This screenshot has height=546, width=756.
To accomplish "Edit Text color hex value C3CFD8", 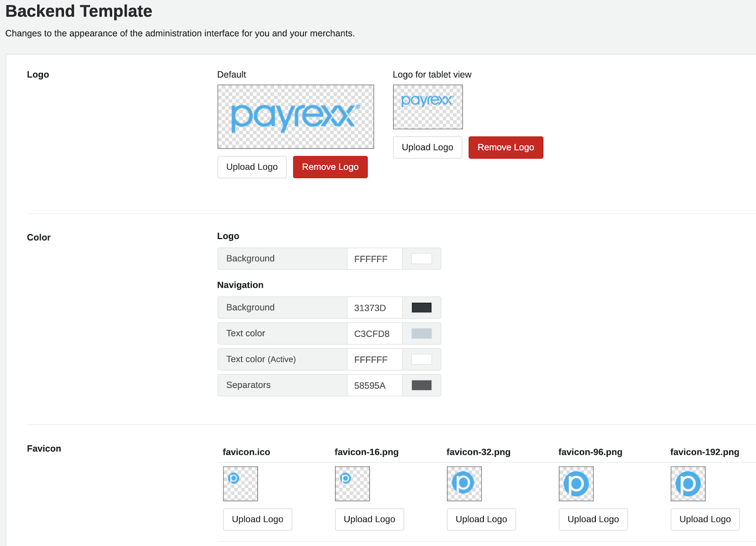I will pyautogui.click(x=375, y=333).
